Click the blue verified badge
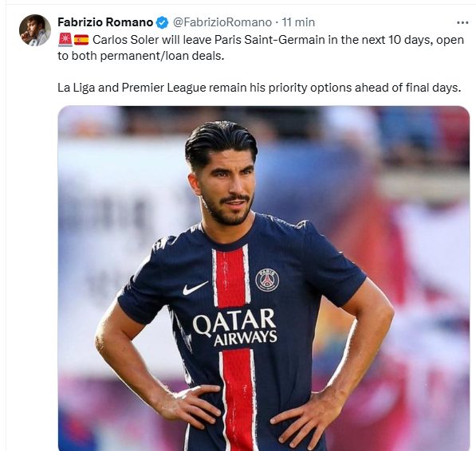This screenshot has width=476, height=451. pyautogui.click(x=162, y=22)
